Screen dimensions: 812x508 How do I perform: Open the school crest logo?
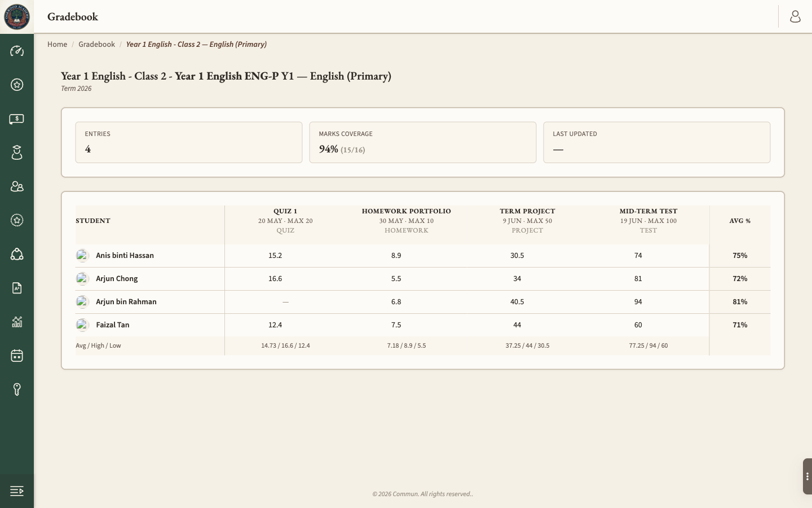coord(17,16)
